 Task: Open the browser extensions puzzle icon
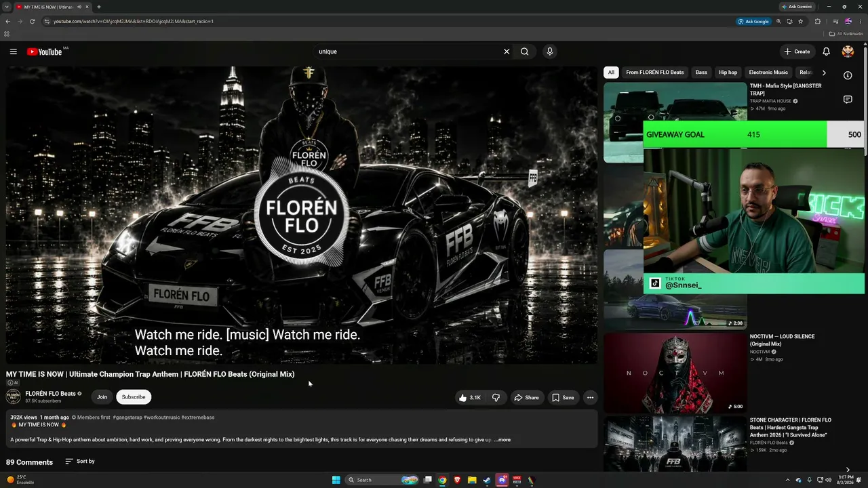tap(818, 21)
